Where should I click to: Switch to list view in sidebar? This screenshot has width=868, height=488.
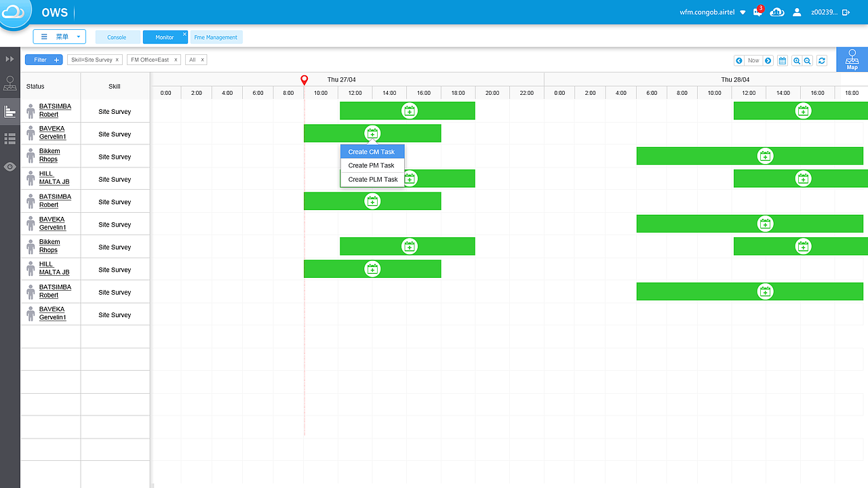click(10, 139)
